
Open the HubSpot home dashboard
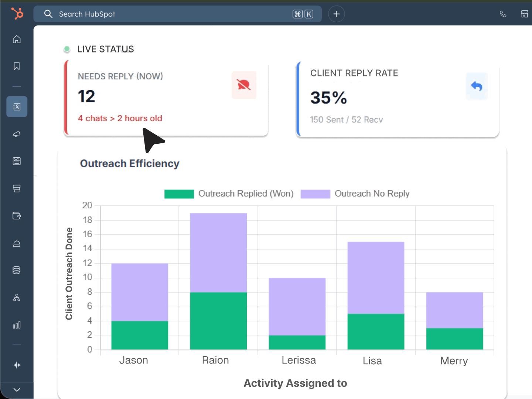click(17, 39)
